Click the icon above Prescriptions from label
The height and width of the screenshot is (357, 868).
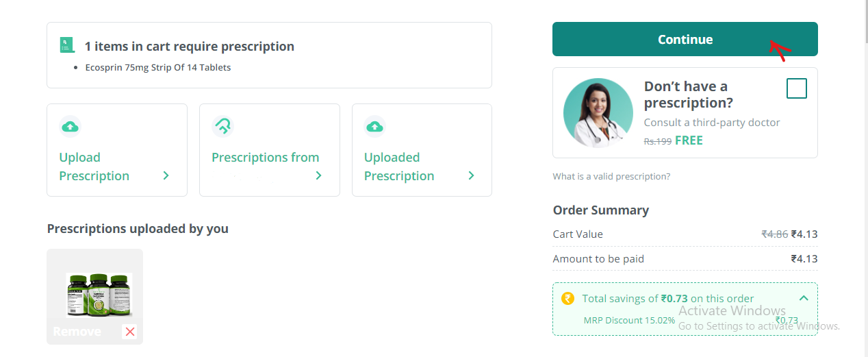tap(222, 126)
